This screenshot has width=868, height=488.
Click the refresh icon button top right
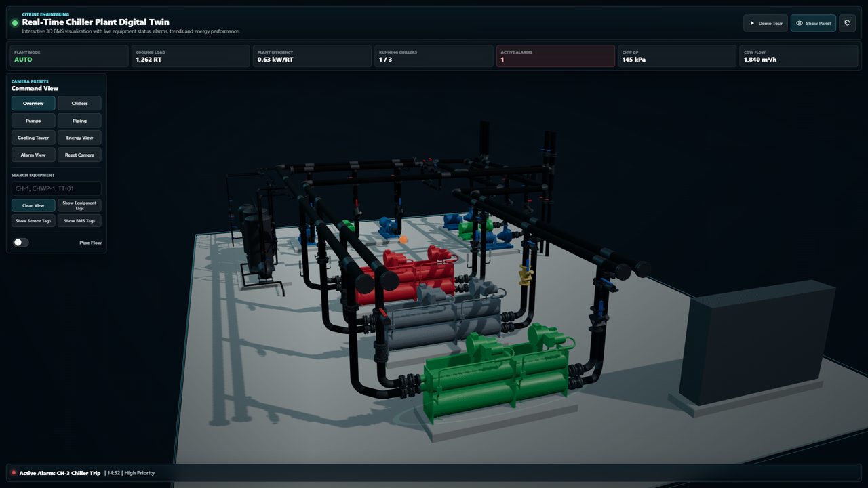click(847, 23)
